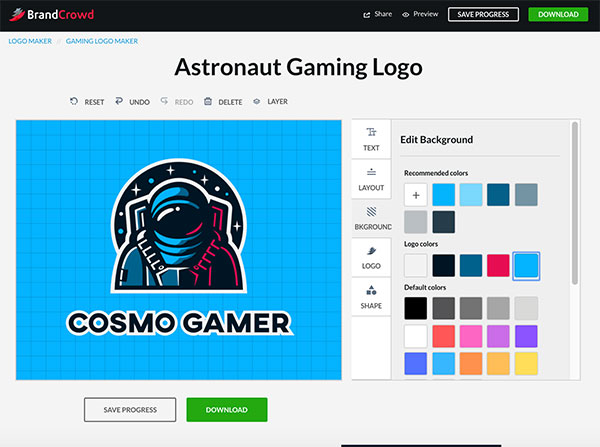Viewport: 600px width, 447px height.
Task: Pick the selected bright blue logo color
Action: (526, 266)
